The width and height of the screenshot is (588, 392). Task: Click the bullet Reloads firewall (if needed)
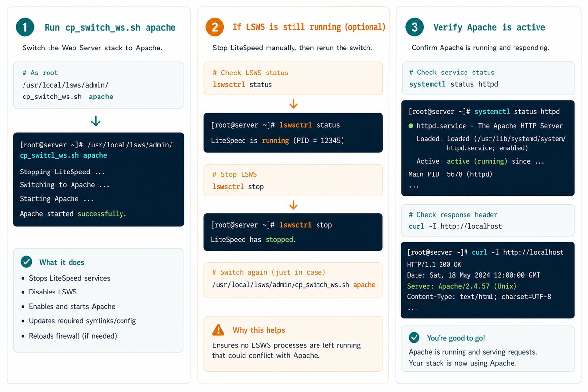[73, 336]
